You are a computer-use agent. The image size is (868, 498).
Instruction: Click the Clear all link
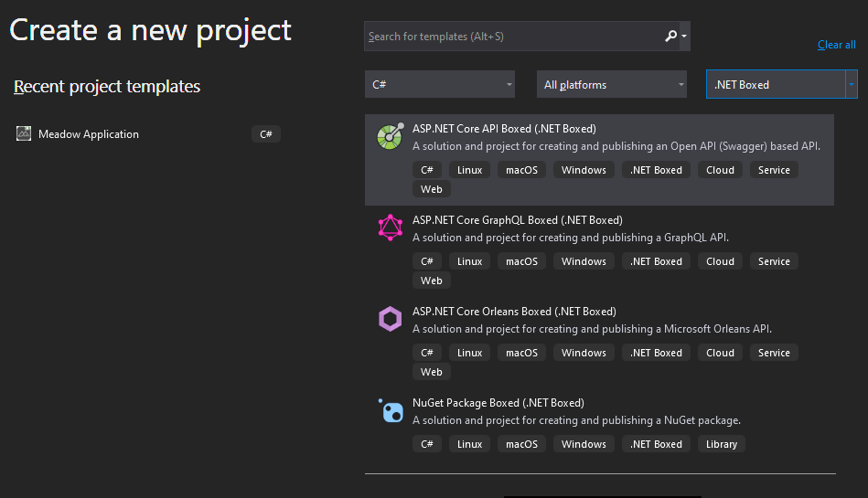click(837, 45)
